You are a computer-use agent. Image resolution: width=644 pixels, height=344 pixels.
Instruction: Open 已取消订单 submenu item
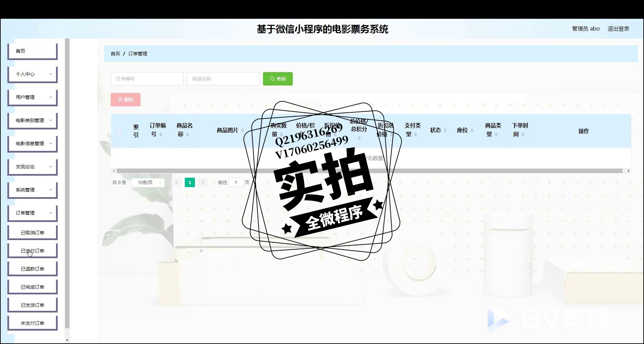tap(33, 233)
